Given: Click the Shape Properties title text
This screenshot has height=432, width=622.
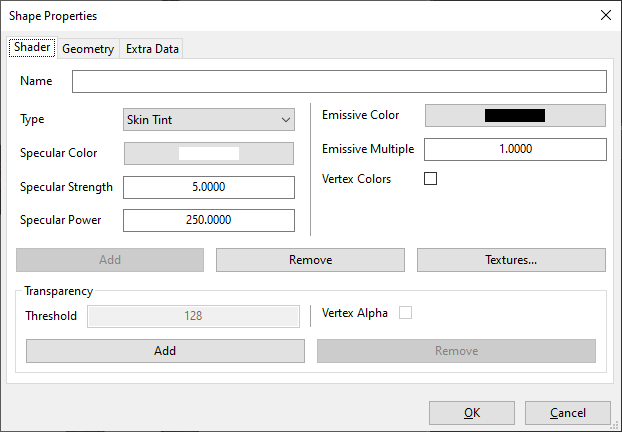Looking at the screenshot, I should (53, 16).
